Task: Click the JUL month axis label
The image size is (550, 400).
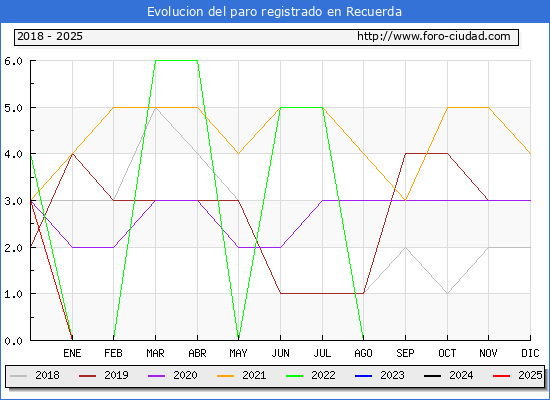Action: point(322,353)
